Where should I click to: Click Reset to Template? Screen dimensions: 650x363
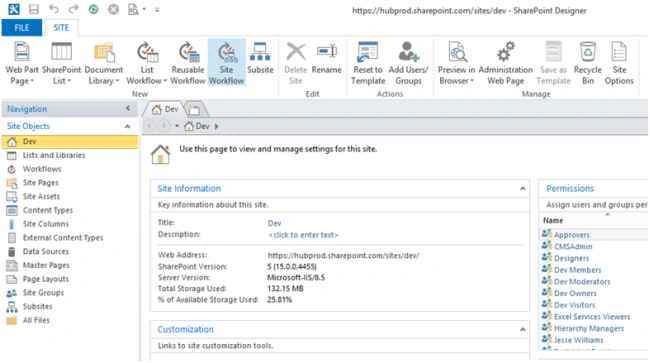(368, 63)
